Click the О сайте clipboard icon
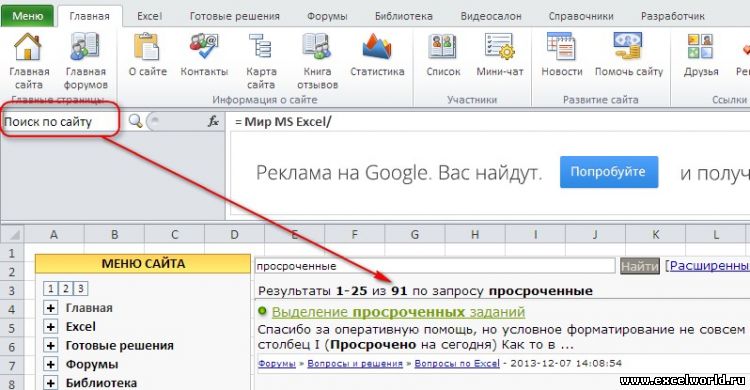The image size is (750, 390). 147,47
